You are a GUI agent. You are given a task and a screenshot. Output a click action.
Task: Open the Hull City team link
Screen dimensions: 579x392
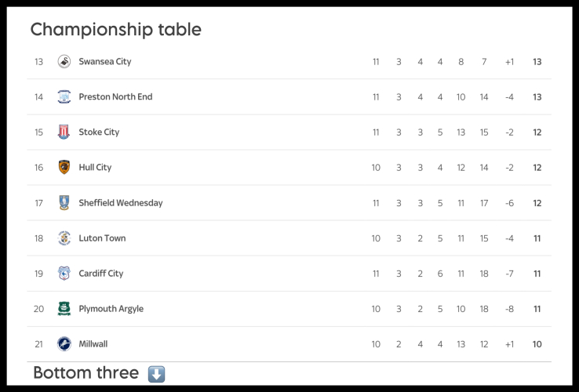pos(95,168)
